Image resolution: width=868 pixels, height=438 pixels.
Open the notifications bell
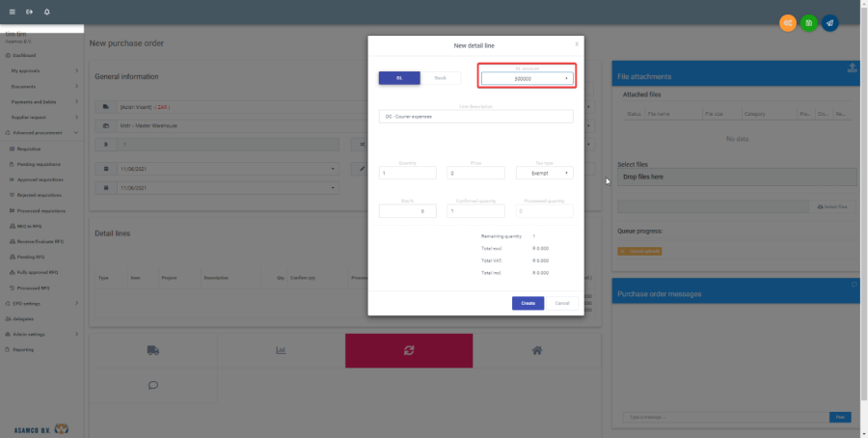coord(47,12)
